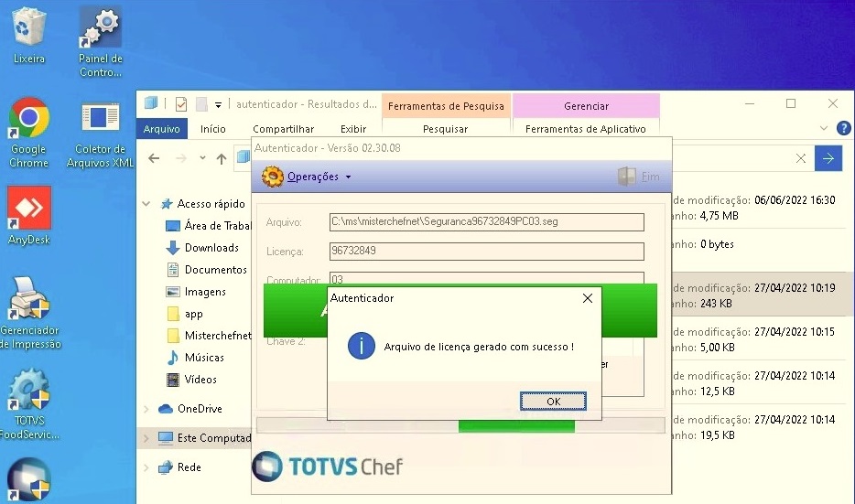This screenshot has height=504, width=855.
Task: Confirm the dialog with OK
Action: click(x=553, y=401)
